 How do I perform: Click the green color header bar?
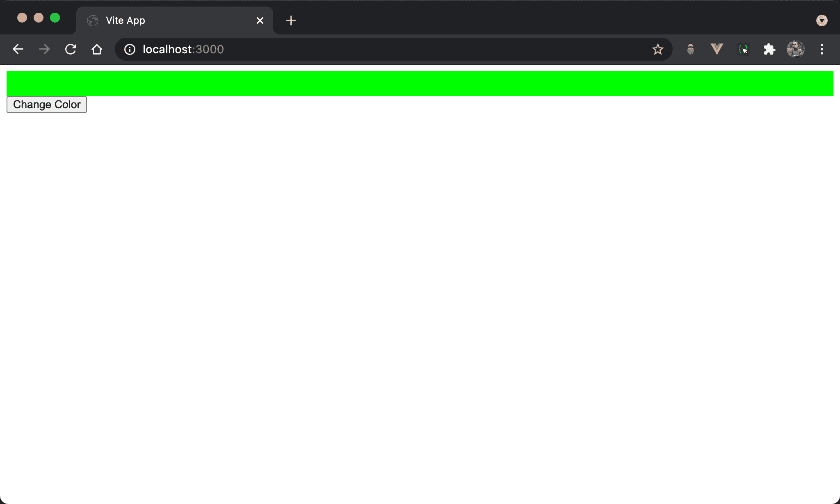point(420,83)
